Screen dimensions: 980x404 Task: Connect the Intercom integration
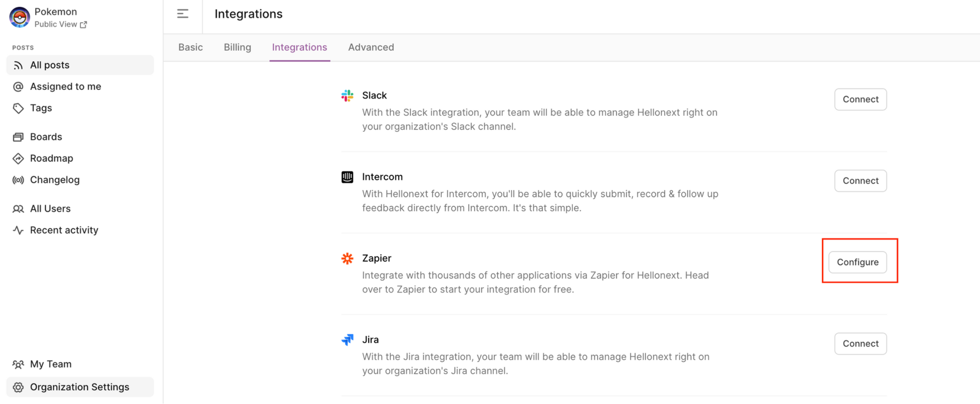[x=860, y=181]
